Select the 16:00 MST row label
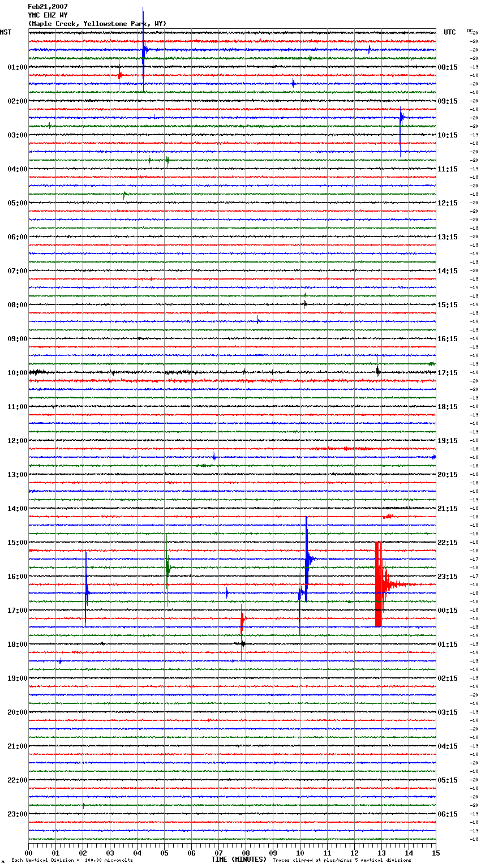The image size is (481, 868). 18,577
